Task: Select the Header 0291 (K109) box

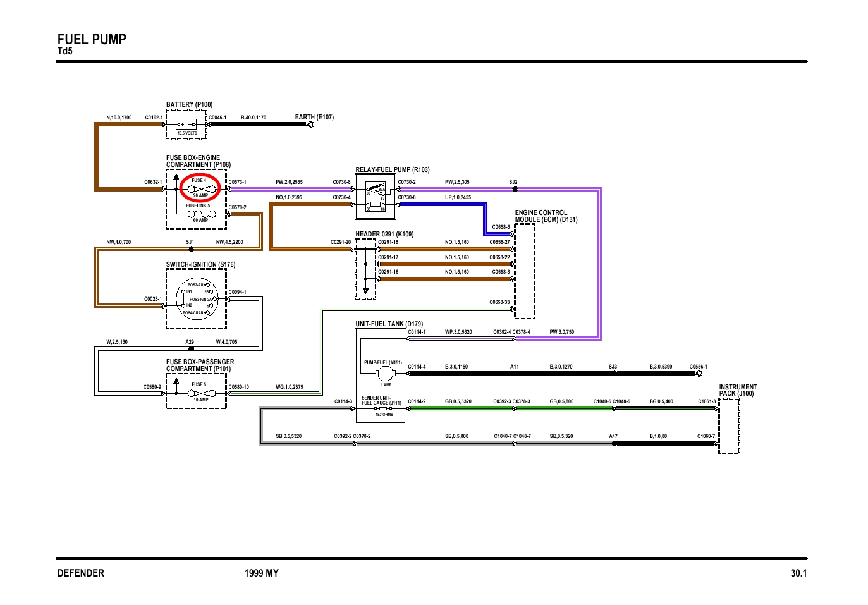Action: [365, 269]
